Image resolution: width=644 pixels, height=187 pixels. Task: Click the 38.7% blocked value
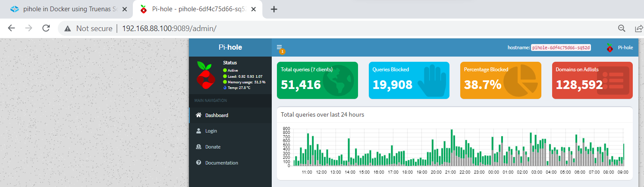[x=483, y=85]
